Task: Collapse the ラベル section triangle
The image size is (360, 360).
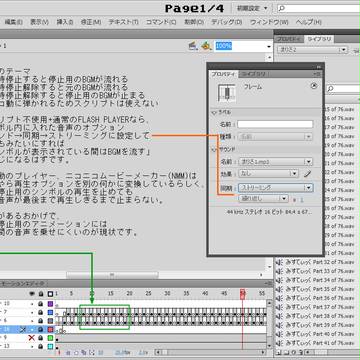Action: click(214, 112)
